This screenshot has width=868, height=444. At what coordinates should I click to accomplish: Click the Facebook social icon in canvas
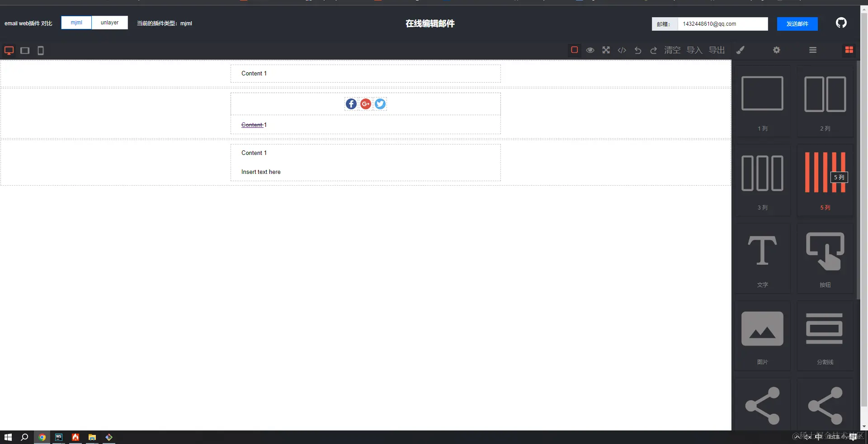point(351,104)
